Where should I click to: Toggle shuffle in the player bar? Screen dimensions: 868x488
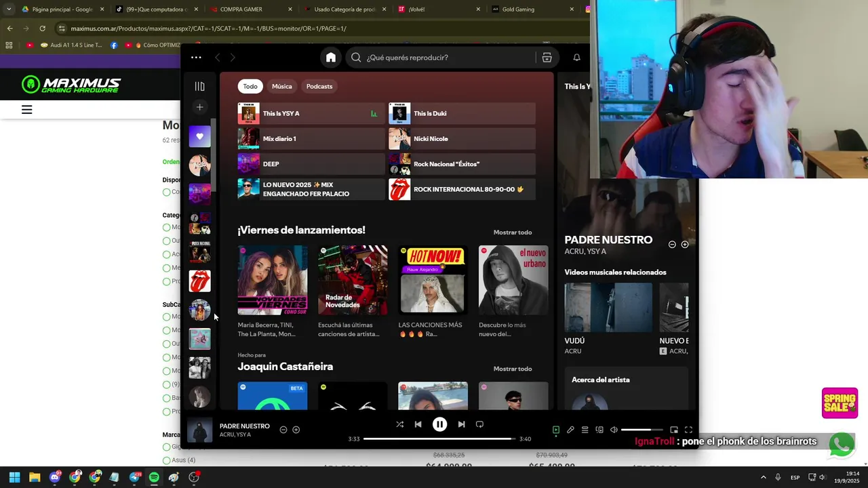click(x=399, y=424)
